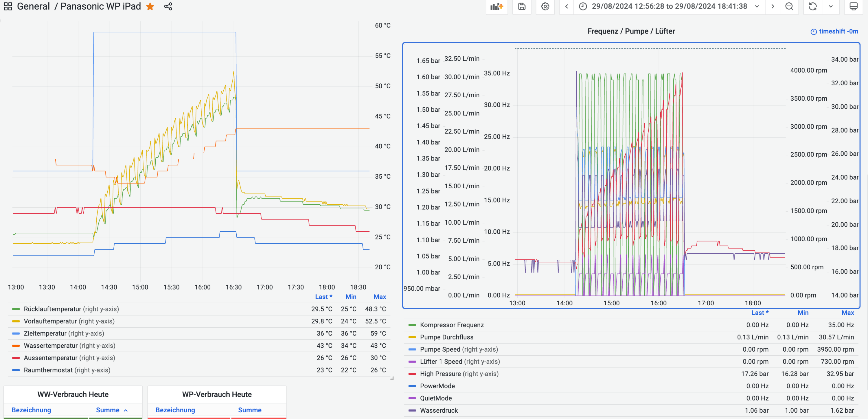Click the General folder breadcrumb
This screenshot has width=868, height=419.
(x=33, y=6)
